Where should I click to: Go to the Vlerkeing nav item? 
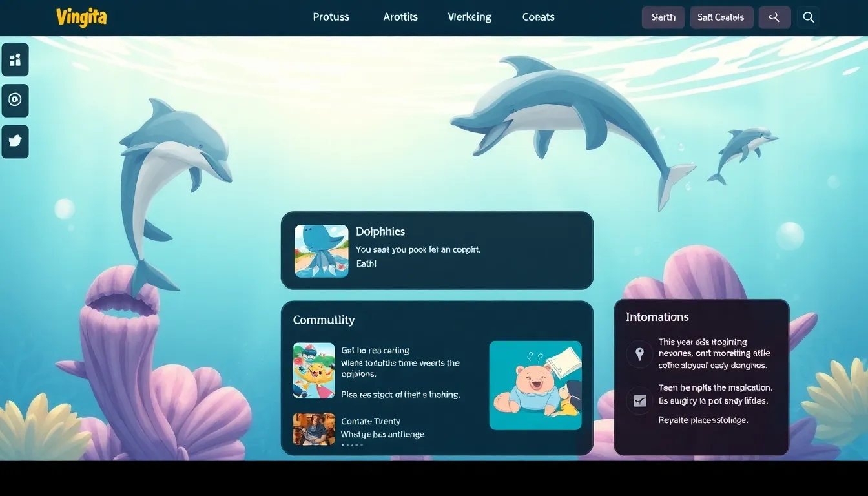point(470,17)
